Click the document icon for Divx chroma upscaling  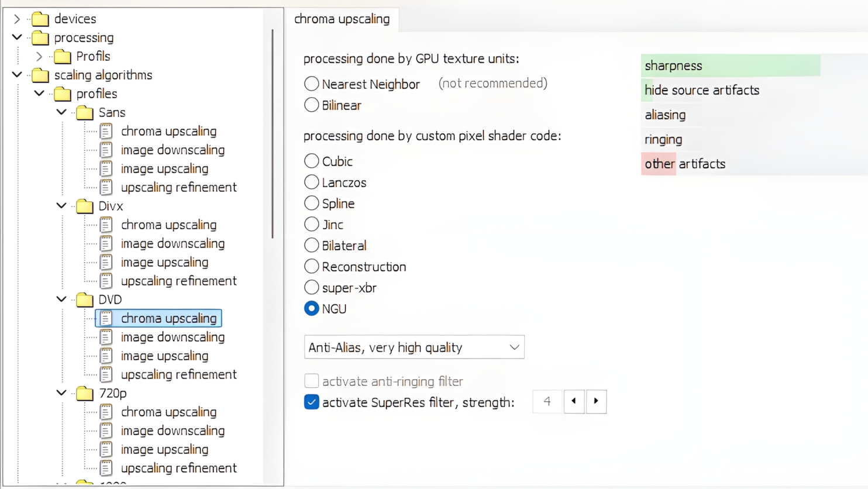[106, 225]
